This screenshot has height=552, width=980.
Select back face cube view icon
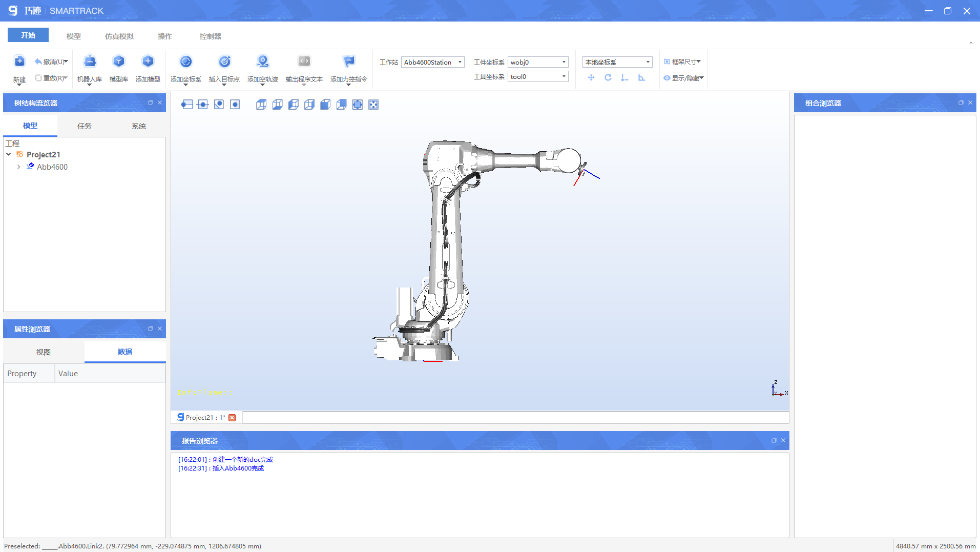point(342,105)
